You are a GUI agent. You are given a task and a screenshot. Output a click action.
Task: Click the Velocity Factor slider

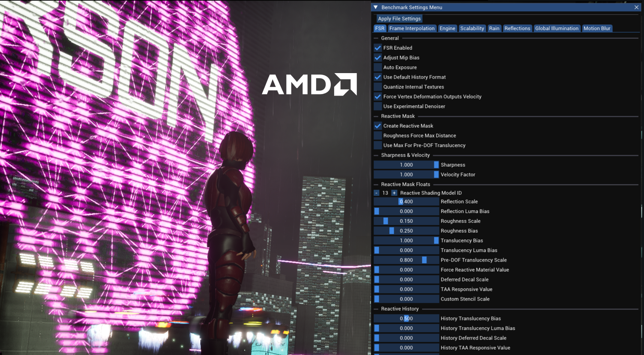(406, 174)
